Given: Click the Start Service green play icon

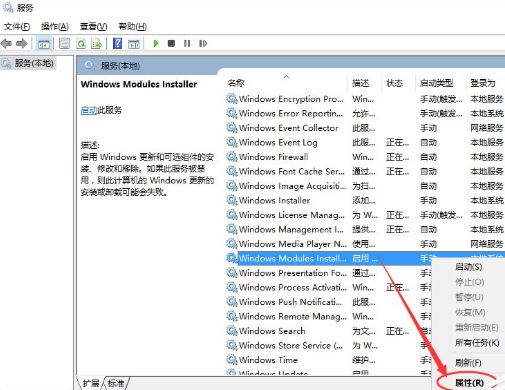Looking at the screenshot, I should (155, 43).
